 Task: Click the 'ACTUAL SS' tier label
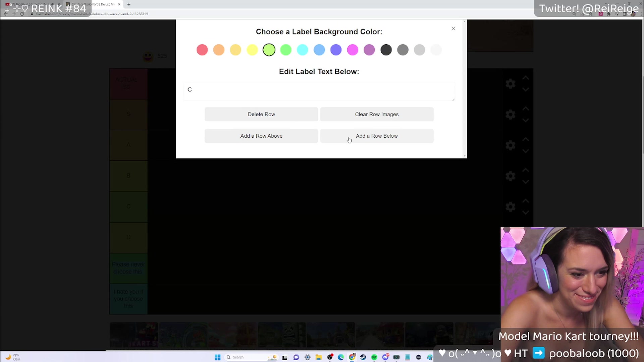[x=128, y=84]
